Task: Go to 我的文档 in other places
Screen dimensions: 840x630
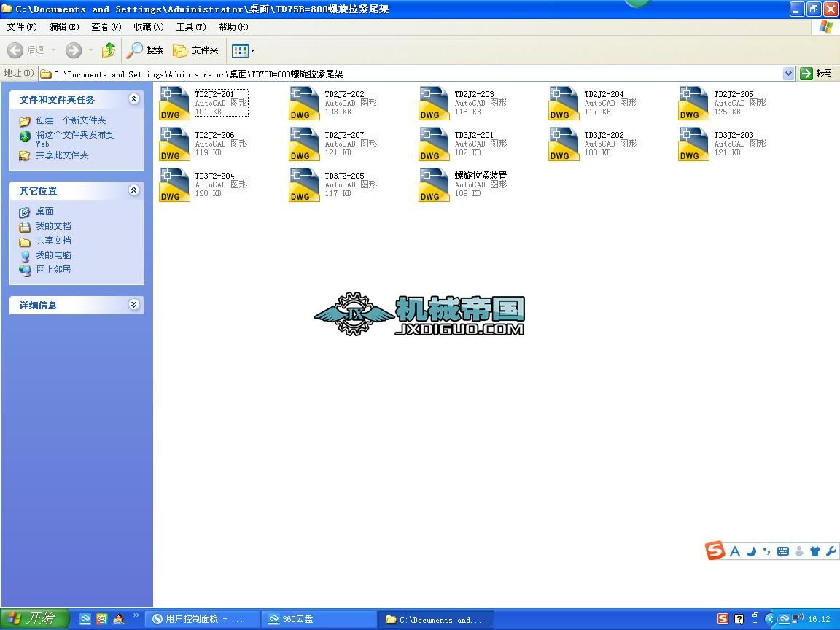Action: [x=53, y=226]
